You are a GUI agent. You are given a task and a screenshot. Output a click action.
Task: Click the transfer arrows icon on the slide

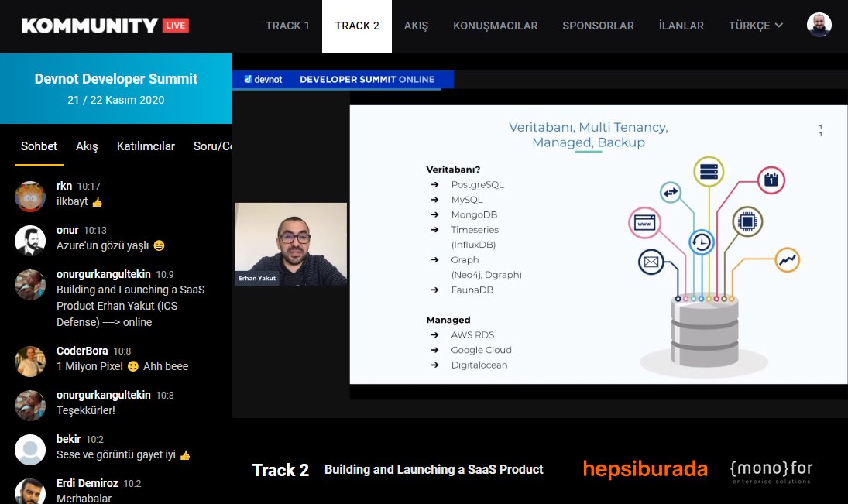[671, 192]
